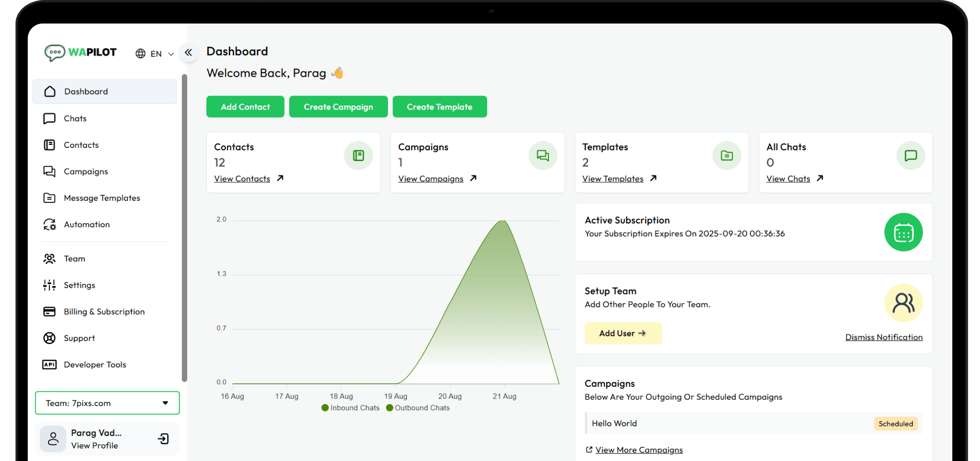Click subscription expiry date text
Image resolution: width=980 pixels, height=461 pixels.
pos(685,234)
